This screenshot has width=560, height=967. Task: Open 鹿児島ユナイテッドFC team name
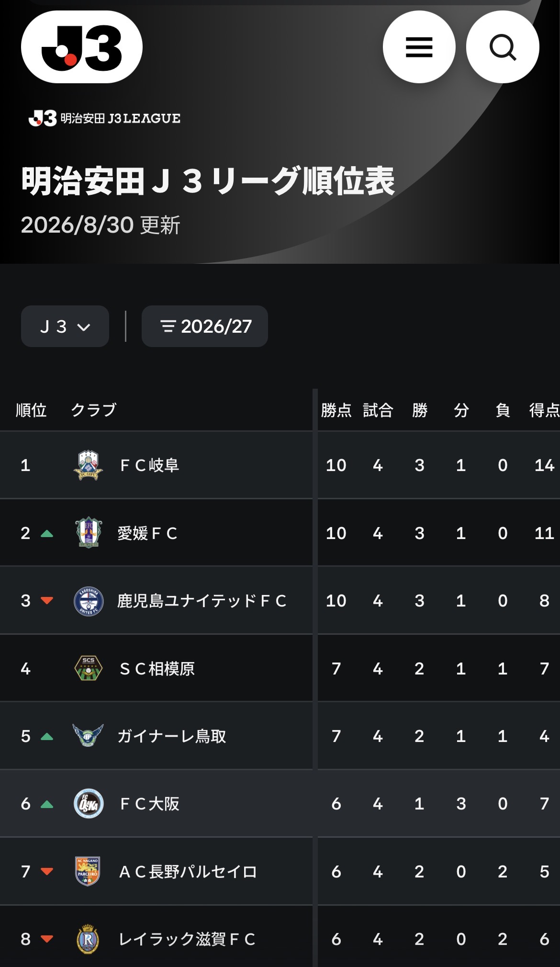pyautogui.click(x=202, y=601)
